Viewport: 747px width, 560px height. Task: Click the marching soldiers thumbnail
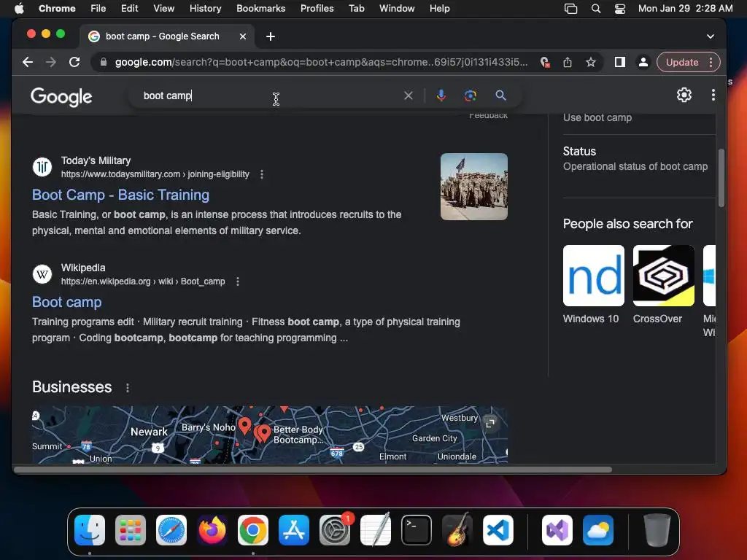(474, 187)
